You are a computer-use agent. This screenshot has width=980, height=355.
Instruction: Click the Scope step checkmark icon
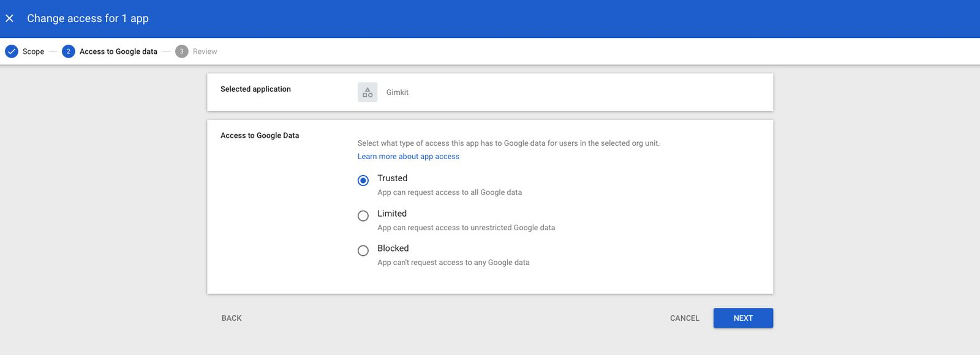12,51
